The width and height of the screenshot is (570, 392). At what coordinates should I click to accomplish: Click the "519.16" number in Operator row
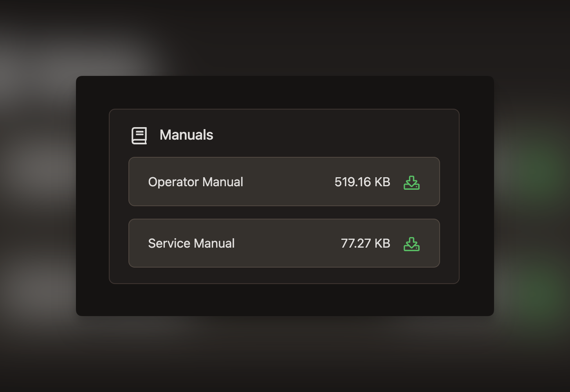[x=353, y=182]
